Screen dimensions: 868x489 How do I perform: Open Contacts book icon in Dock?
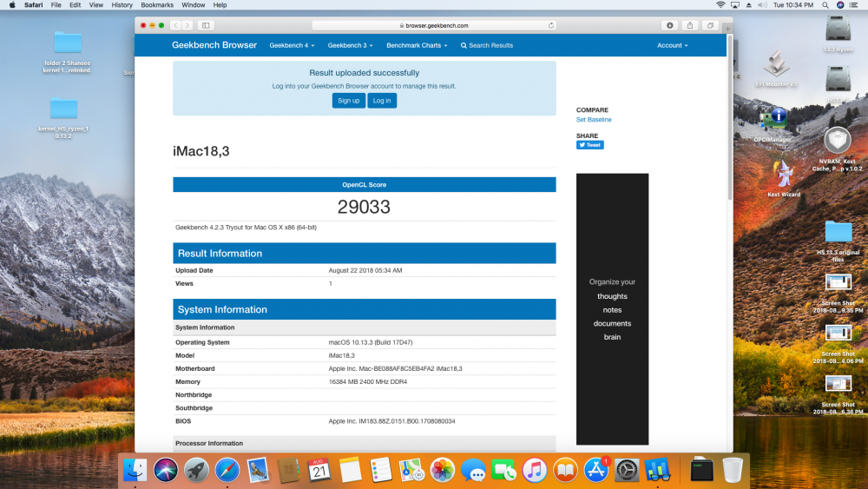tap(288, 470)
